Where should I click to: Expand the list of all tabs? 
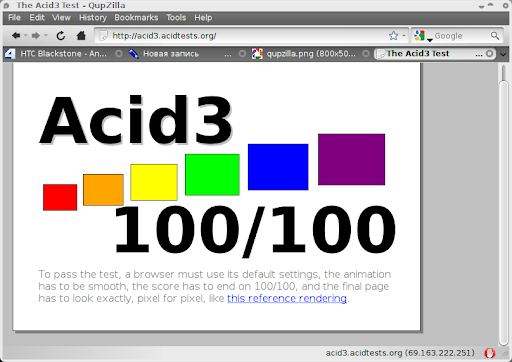point(503,54)
